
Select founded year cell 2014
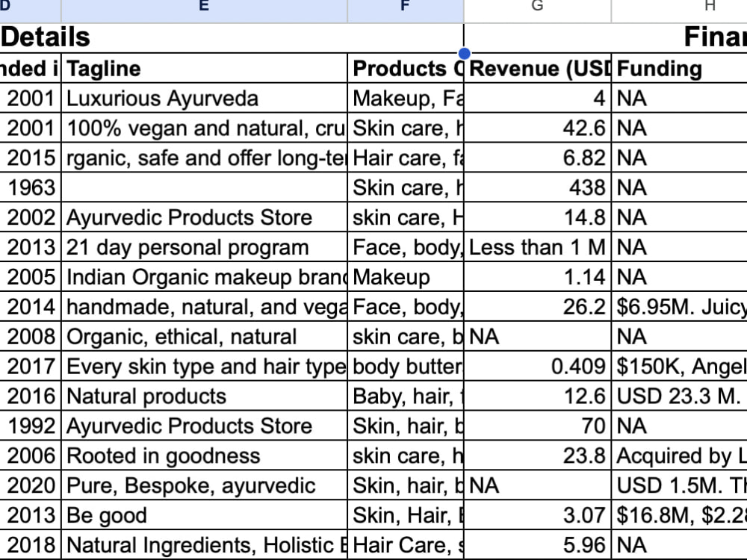coord(31,307)
